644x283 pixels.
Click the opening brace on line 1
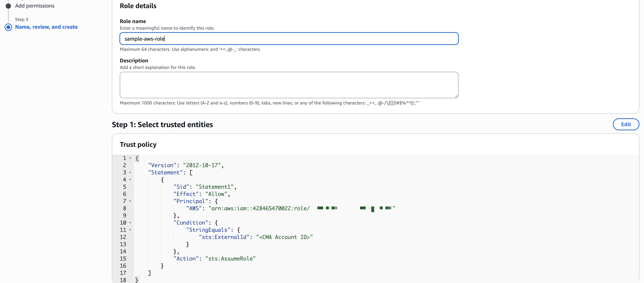[x=137, y=158]
